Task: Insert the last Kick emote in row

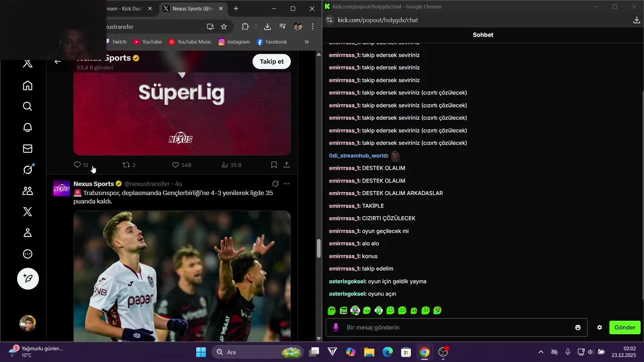Action: (437, 311)
